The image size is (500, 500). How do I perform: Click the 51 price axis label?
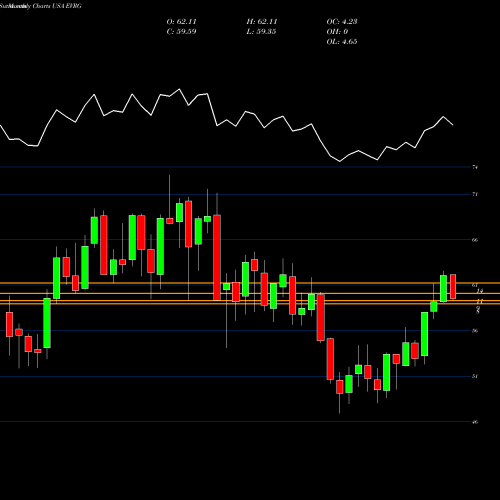point(475,376)
